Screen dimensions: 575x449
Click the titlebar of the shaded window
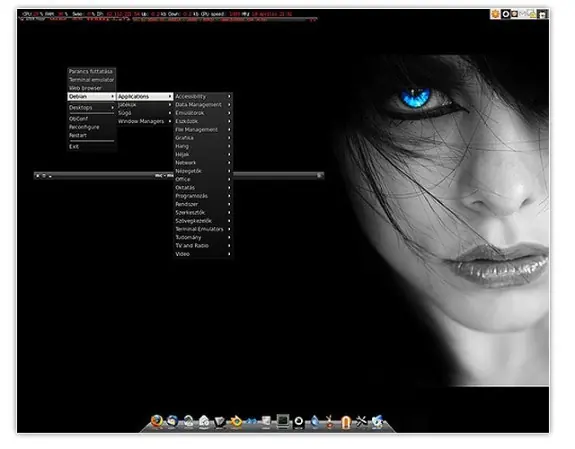click(x=278, y=176)
